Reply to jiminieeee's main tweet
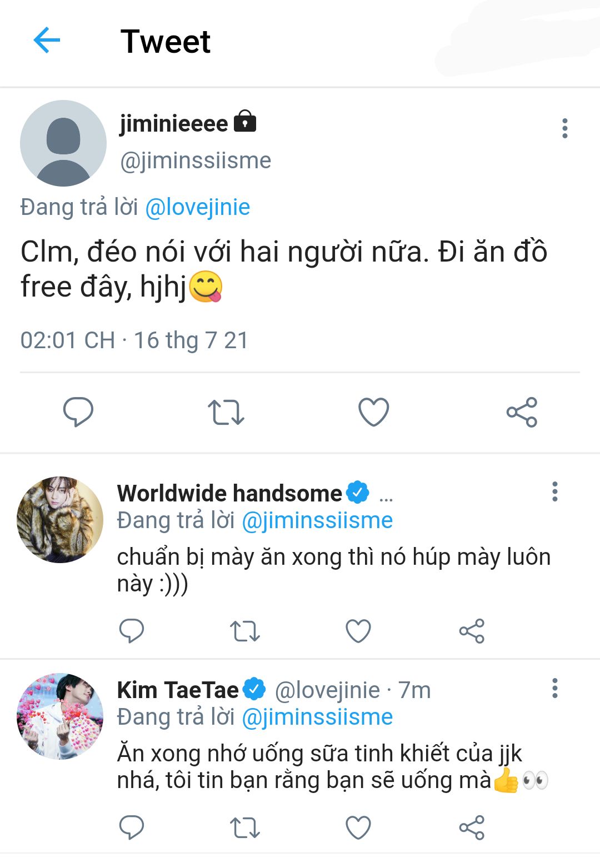 pos(78,412)
